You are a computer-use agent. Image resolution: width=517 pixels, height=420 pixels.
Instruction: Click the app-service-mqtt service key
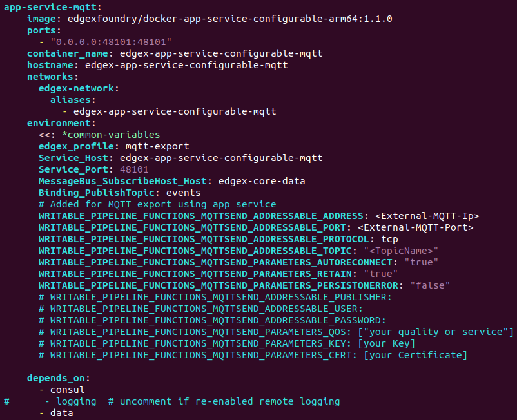(50, 7)
